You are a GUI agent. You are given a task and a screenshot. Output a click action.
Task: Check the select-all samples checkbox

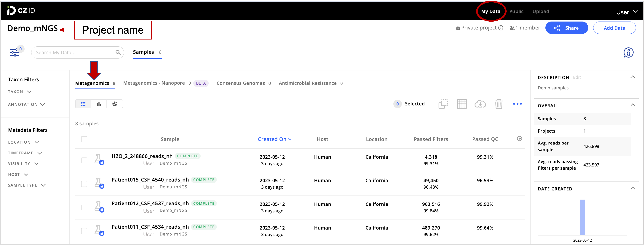point(84,139)
